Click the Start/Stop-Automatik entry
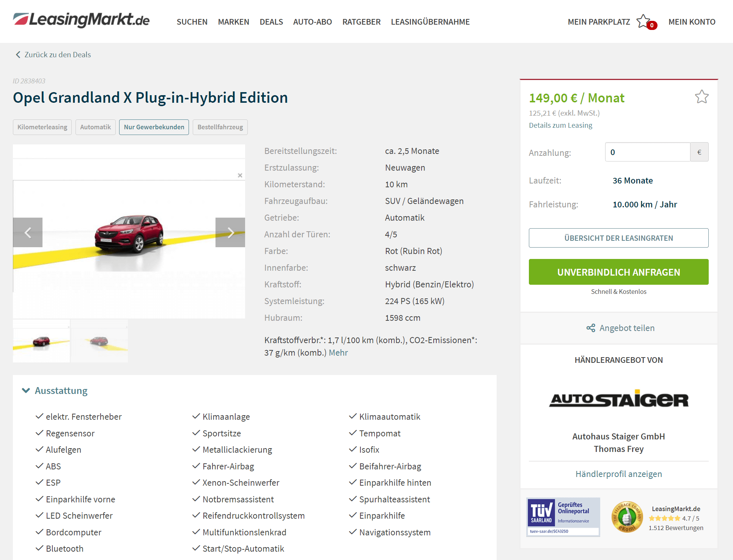This screenshot has width=733, height=560. (x=243, y=549)
